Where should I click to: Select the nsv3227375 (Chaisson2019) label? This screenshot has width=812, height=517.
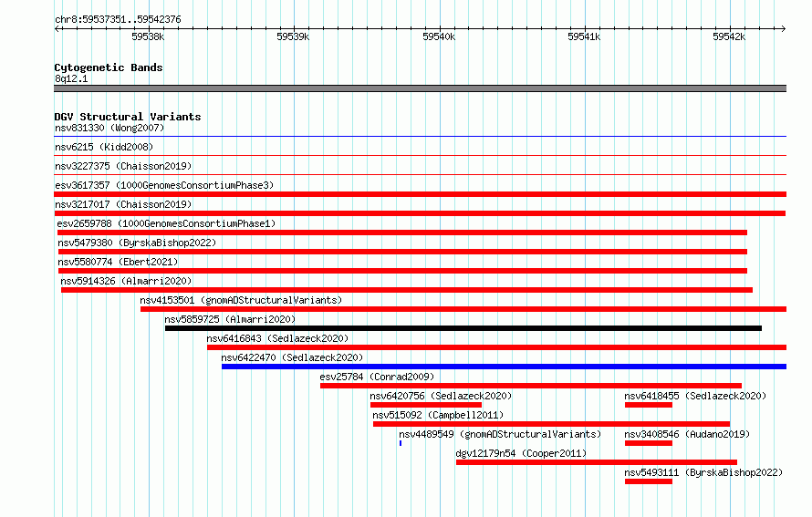(x=123, y=166)
